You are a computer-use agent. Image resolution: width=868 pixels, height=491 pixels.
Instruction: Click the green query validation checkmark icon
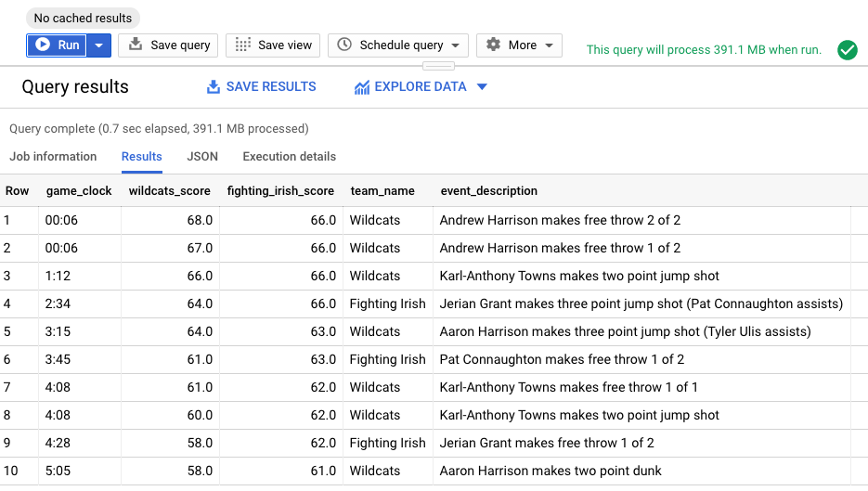tap(847, 50)
